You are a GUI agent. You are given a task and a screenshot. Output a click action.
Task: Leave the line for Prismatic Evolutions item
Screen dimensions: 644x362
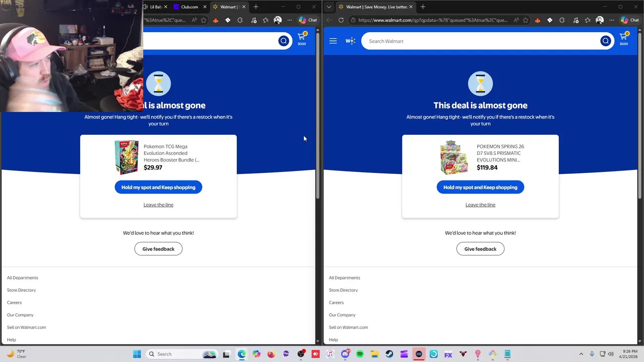pyautogui.click(x=480, y=205)
